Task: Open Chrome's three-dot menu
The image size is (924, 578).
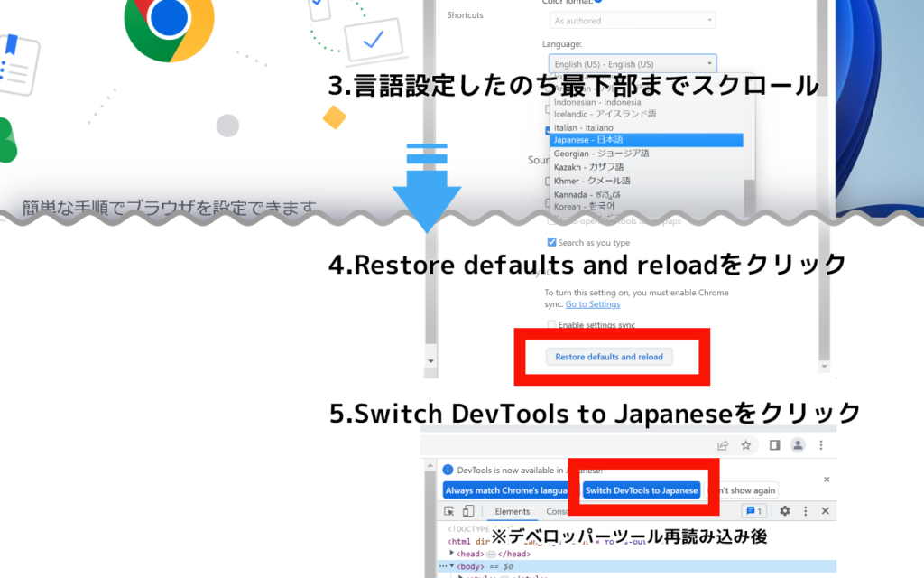Action: [821, 445]
